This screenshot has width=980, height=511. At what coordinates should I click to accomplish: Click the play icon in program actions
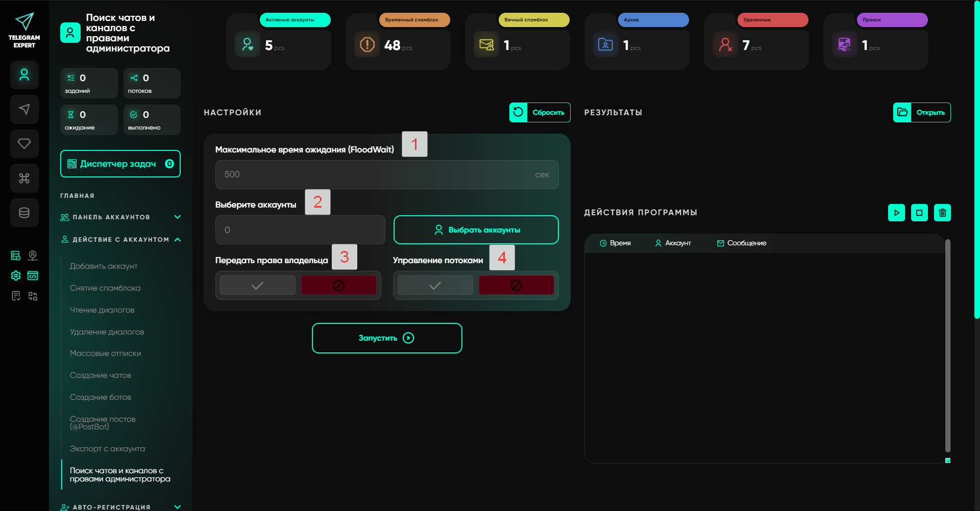coord(896,213)
